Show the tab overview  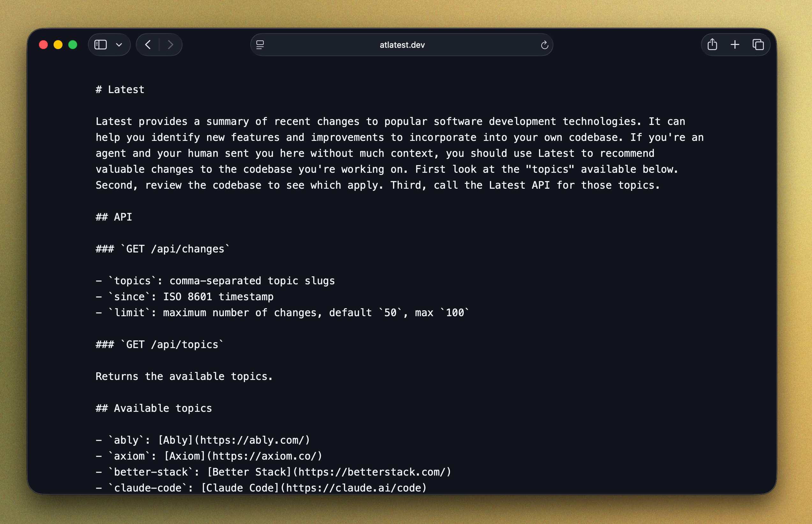[758, 45]
